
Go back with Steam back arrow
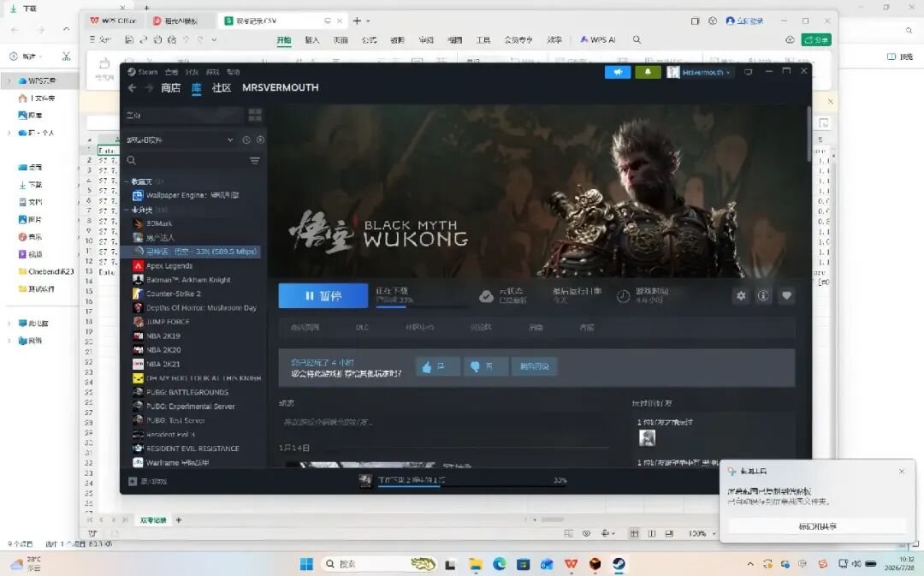tap(132, 88)
